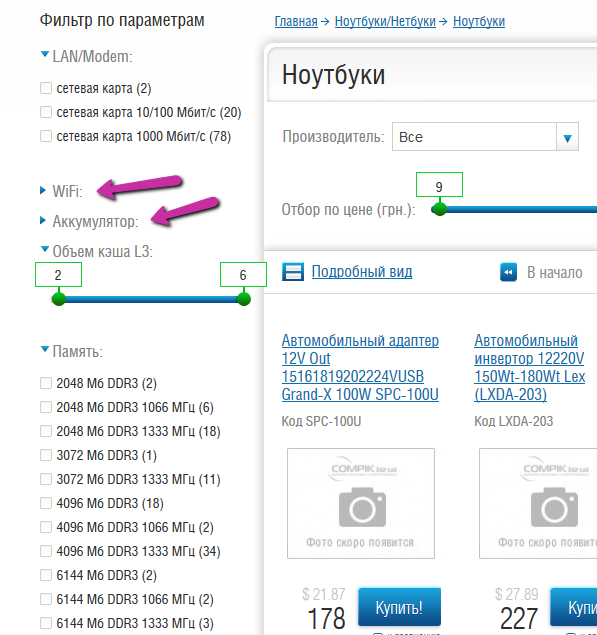Check 'сетевая карта 1000 Мбит/с (78)'
The height and width of the screenshot is (635, 597).
(46, 136)
